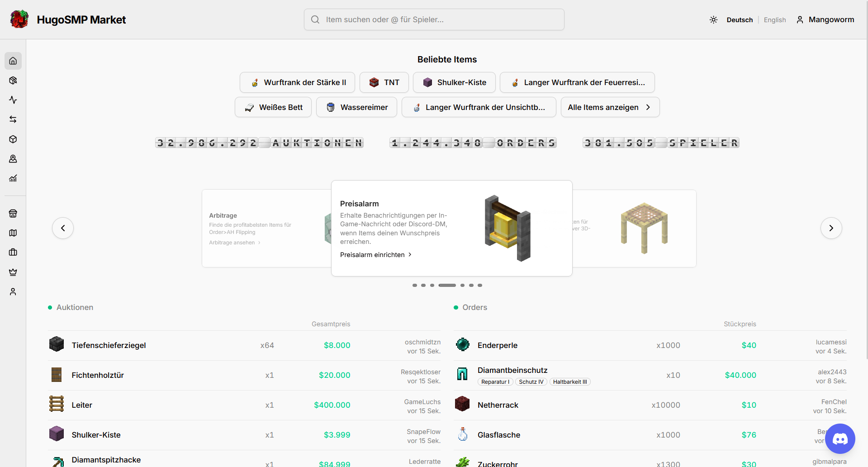Image resolution: width=868 pixels, height=467 pixels.
Task: Click the Preisalarm bell card image
Action: (508, 228)
